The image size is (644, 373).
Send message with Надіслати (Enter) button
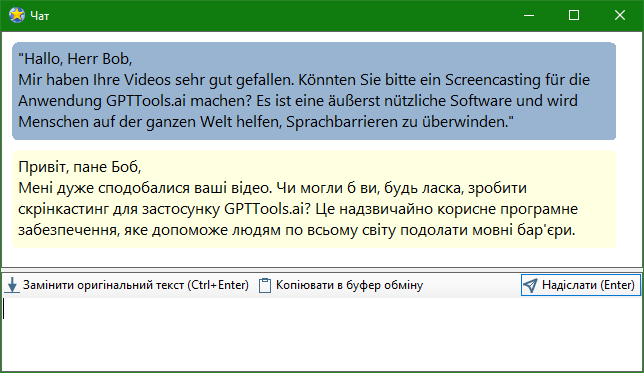tap(581, 285)
